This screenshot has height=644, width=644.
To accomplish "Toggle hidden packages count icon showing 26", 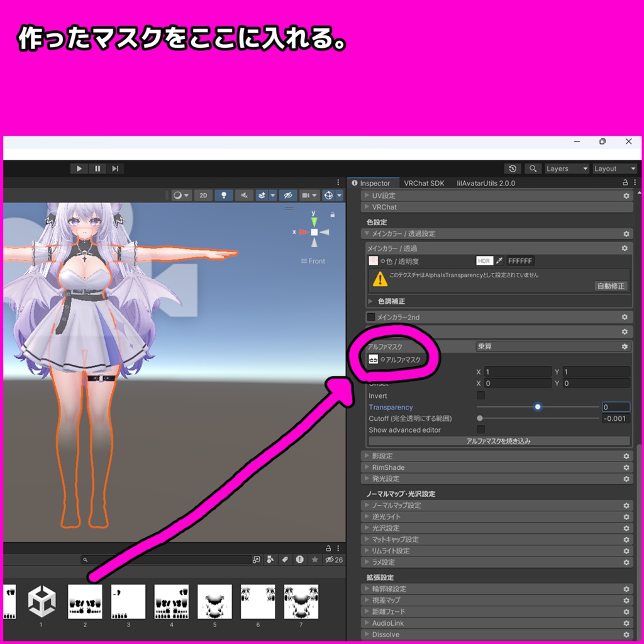I will pos(334,559).
